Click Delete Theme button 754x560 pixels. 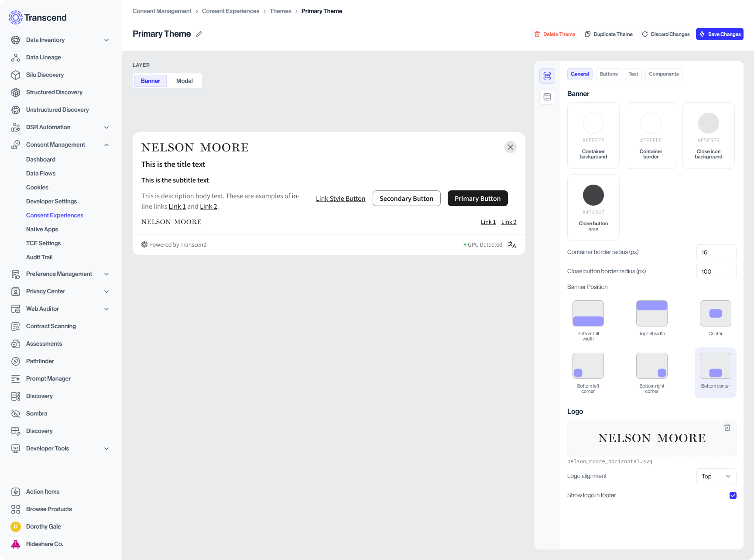click(x=555, y=34)
